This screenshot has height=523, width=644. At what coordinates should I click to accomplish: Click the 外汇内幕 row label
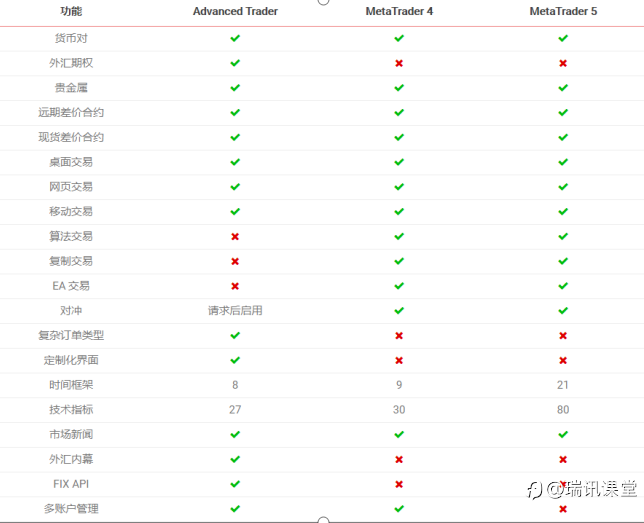click(71, 459)
